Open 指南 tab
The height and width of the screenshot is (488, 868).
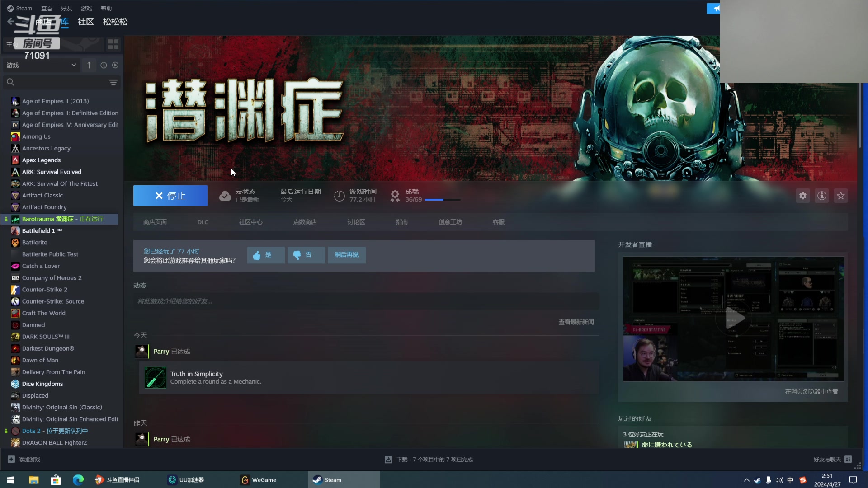(x=402, y=222)
